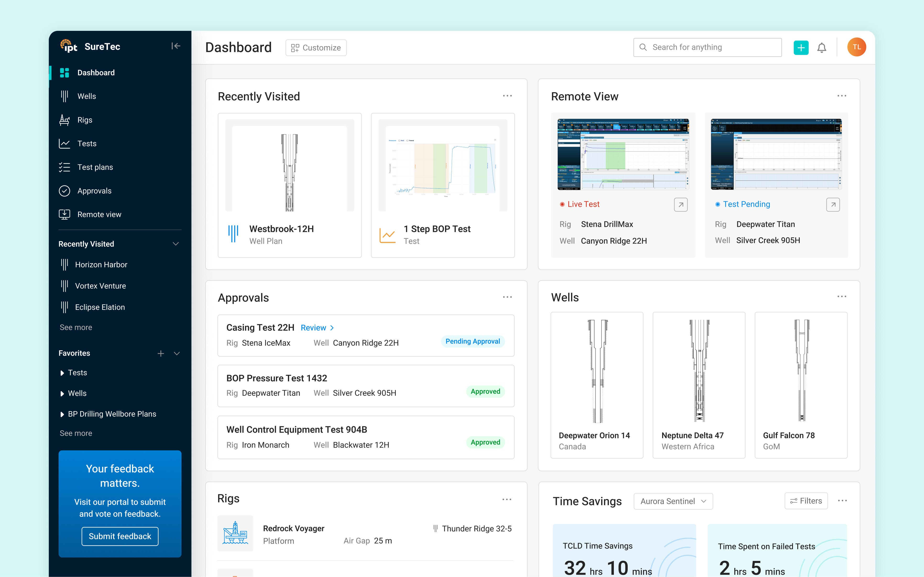Open the Wells card three-dot menu
The width and height of the screenshot is (924, 577).
(841, 297)
